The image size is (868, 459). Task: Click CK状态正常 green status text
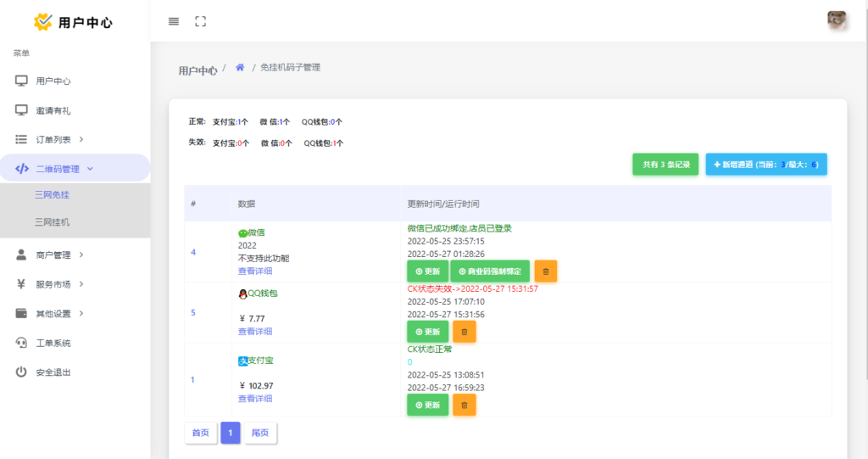tap(430, 350)
